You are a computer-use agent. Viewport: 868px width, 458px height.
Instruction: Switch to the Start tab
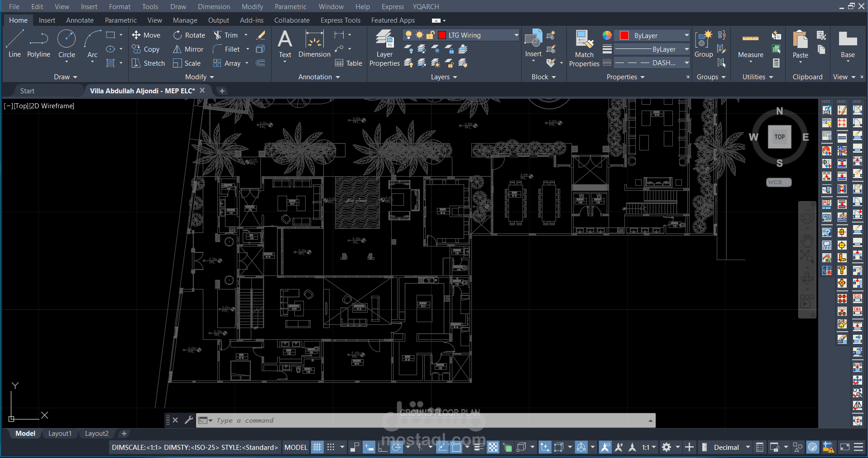(27, 91)
